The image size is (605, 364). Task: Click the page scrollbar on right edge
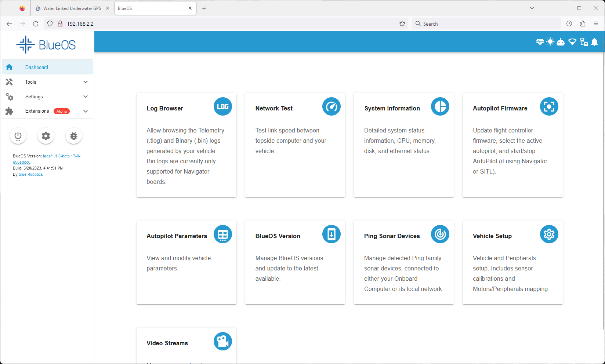tap(603, 191)
